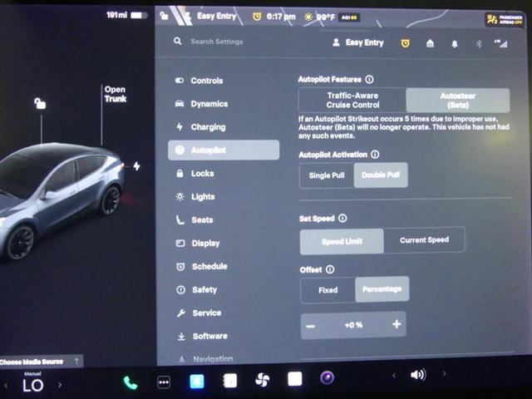Tap the LTE signal strength icon
532x399 pixels.
(x=500, y=43)
